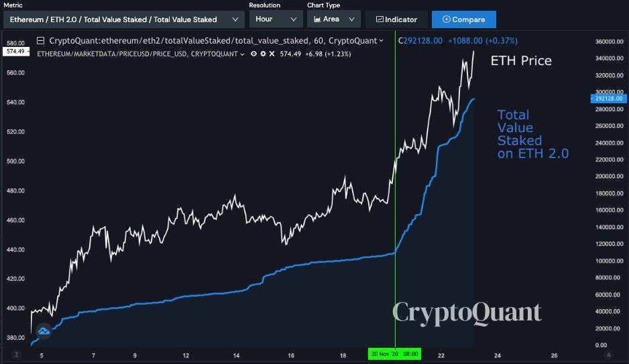Click the blue cloud icon on chart
Viewport: 629px width, 364px height.
(44, 331)
